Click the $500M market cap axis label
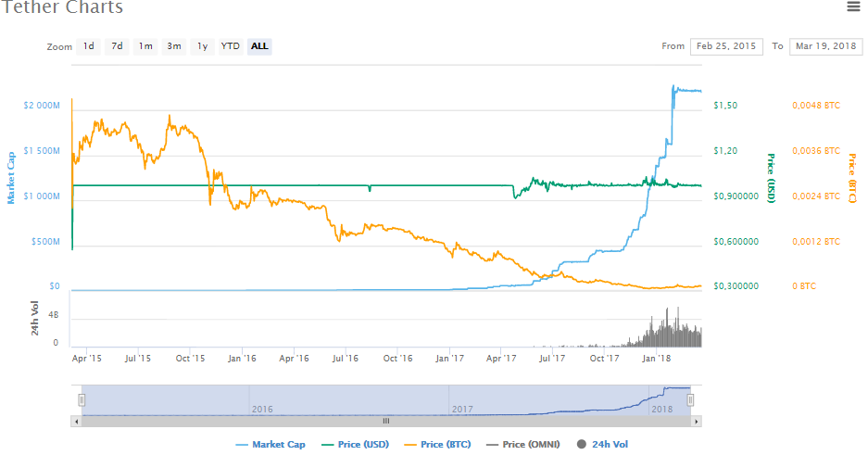This screenshot has width=868, height=455. coord(45,241)
